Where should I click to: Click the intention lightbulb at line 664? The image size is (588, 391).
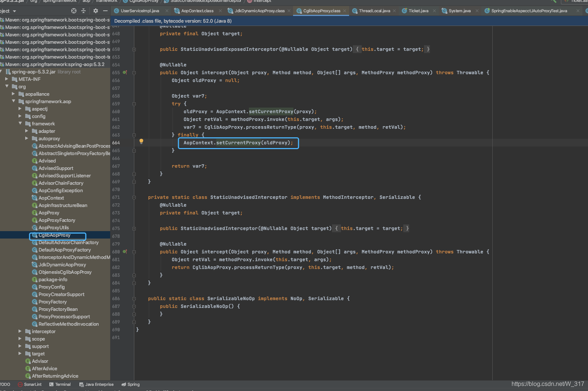click(141, 141)
